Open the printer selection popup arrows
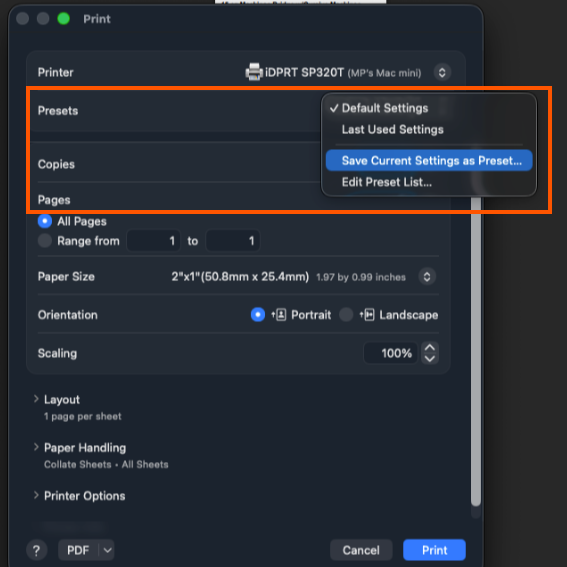Image resolution: width=567 pixels, height=567 pixels. pyautogui.click(x=442, y=72)
